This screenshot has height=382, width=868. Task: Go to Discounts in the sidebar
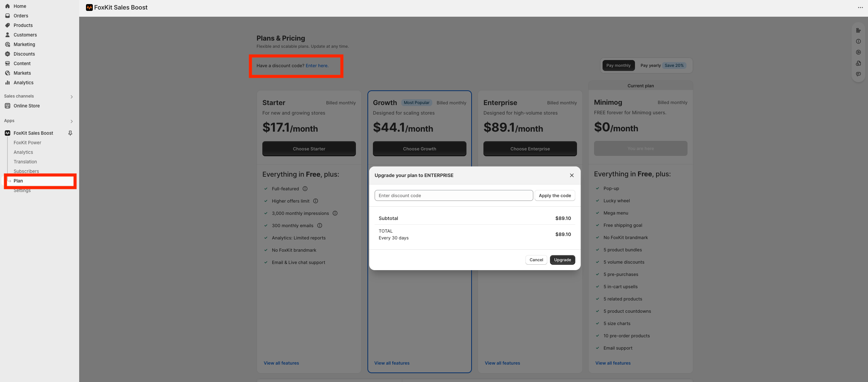pyautogui.click(x=24, y=54)
